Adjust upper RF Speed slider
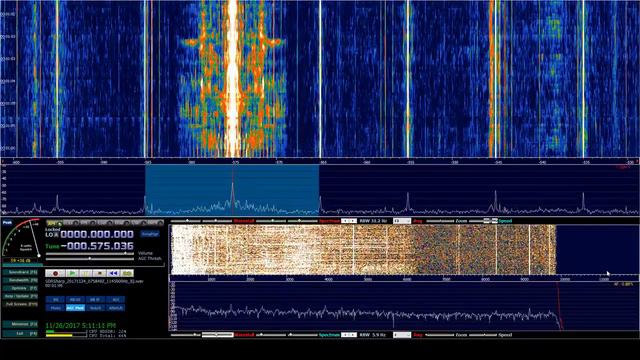640x360 pixels. [483, 221]
